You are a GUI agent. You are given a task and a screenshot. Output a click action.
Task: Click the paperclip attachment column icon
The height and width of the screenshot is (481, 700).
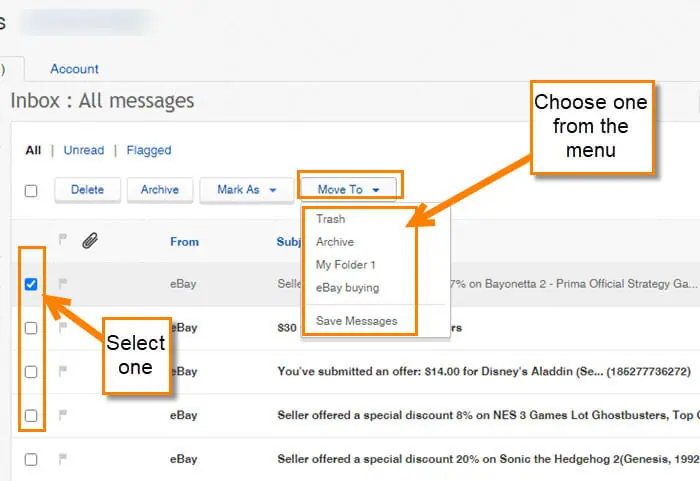tap(90, 240)
